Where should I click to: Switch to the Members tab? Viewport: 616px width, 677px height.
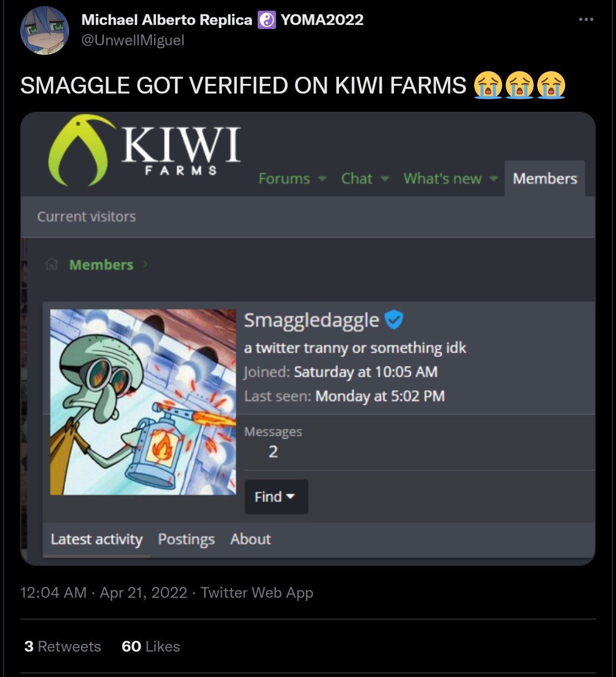pyautogui.click(x=545, y=178)
